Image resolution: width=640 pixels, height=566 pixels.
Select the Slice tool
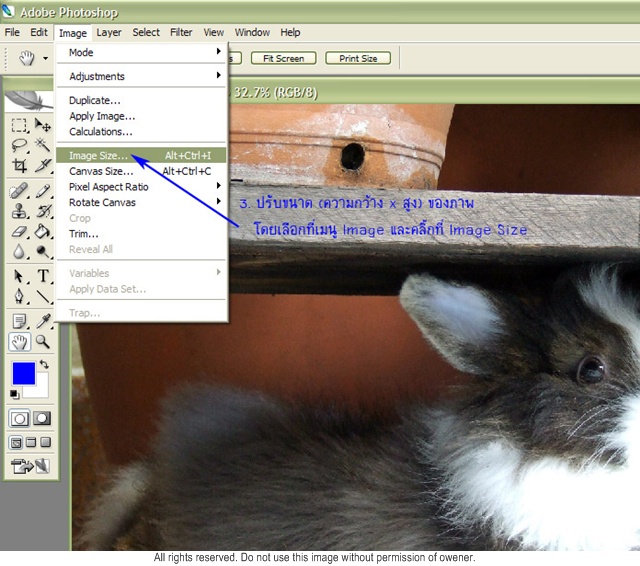pos(42,165)
